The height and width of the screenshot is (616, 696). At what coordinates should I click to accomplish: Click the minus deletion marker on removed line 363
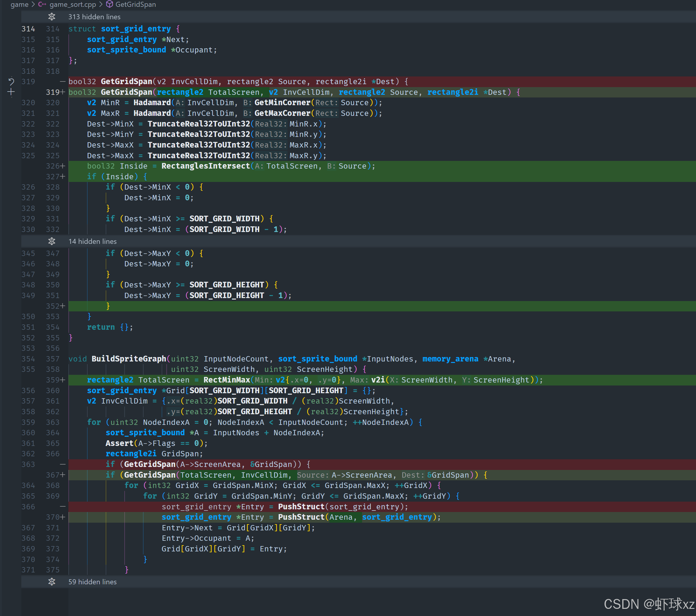tap(63, 464)
